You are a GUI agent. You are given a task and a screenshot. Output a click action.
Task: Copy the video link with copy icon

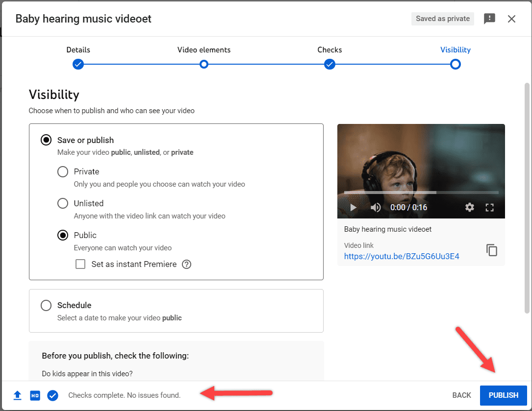click(492, 250)
